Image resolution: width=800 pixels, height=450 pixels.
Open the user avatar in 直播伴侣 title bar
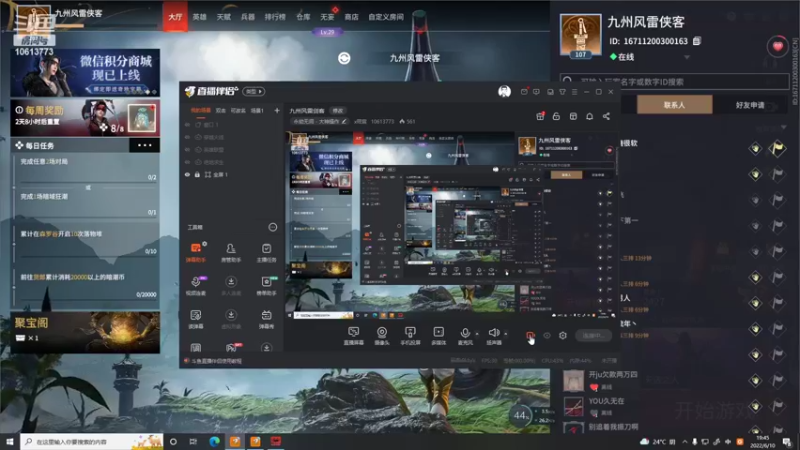pos(504,91)
